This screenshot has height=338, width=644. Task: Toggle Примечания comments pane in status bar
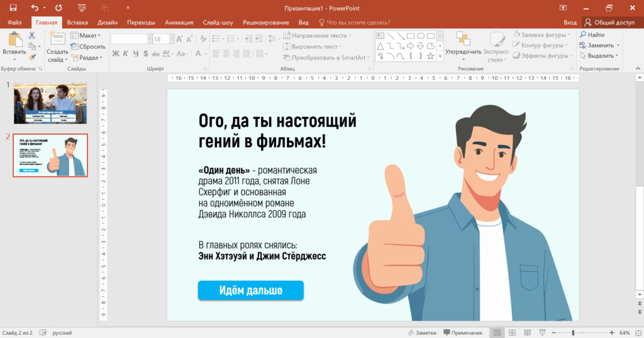coord(463,333)
